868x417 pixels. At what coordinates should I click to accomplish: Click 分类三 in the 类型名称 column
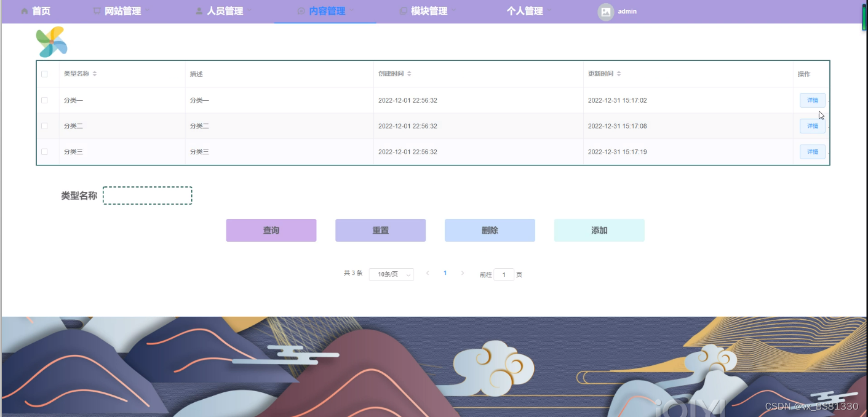[73, 151]
